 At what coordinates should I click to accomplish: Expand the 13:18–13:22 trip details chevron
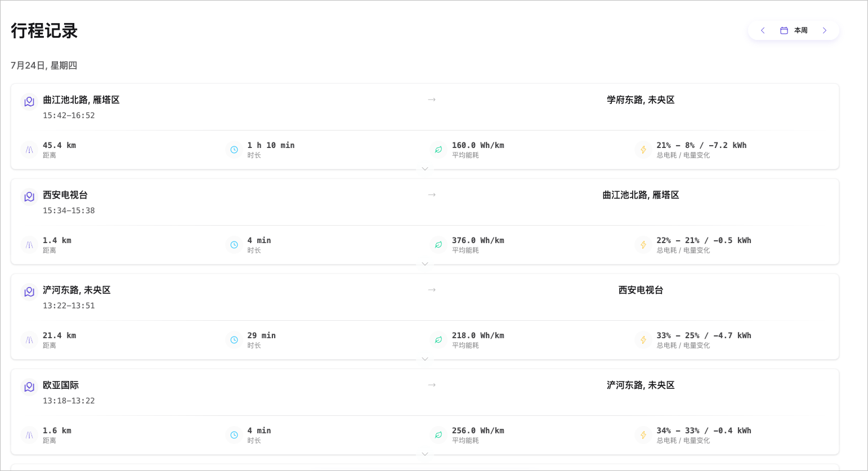point(425,454)
